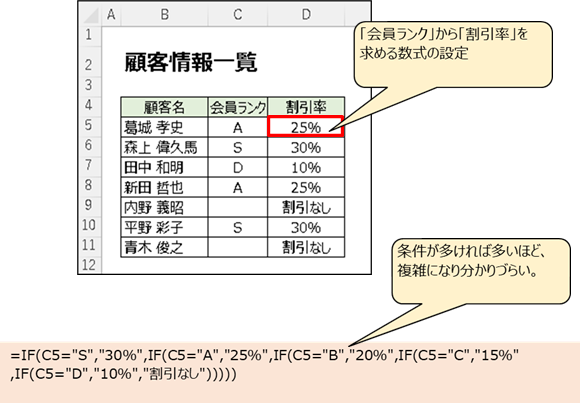Viewport: 580px width, 403px height.
Task: Click the 割引率 header cell
Action: click(x=306, y=107)
